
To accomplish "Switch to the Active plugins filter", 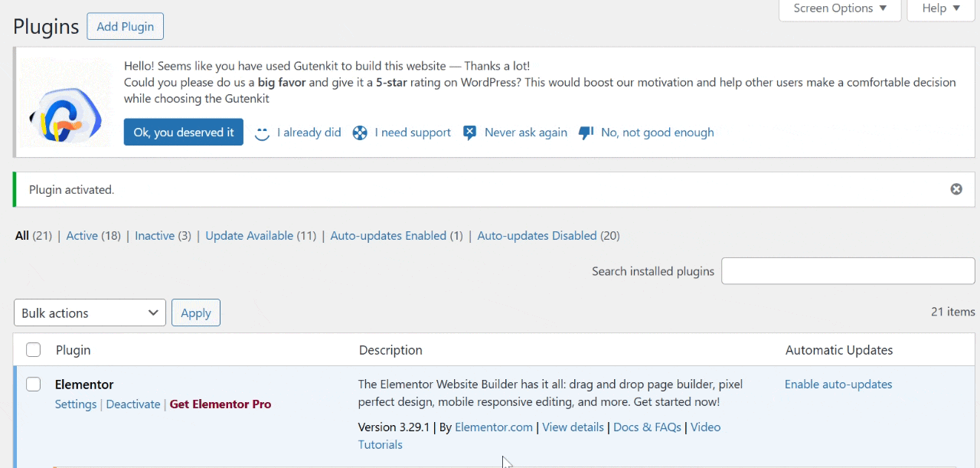I will (x=82, y=235).
